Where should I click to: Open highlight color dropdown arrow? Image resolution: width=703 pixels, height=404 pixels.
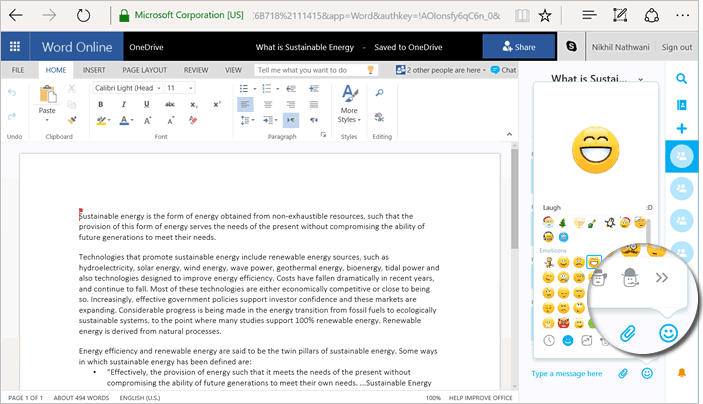pyautogui.click(x=109, y=120)
